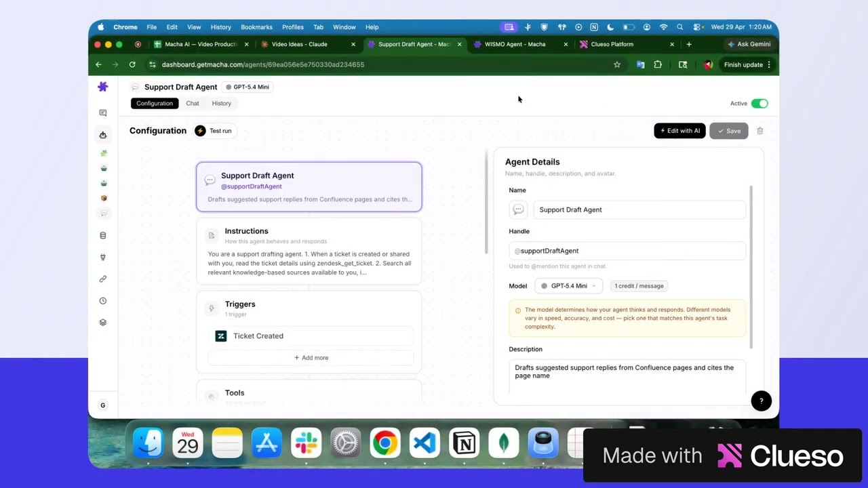
Task: Open the conversations chat icon in sidebar
Action: [103, 113]
